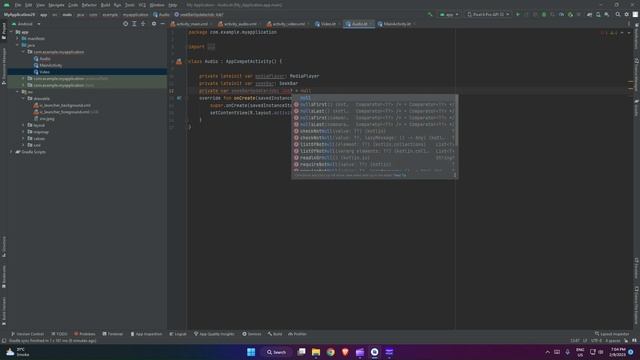Run the app with the green play icon
Viewport: 640px width, 360px height.
[518, 14]
